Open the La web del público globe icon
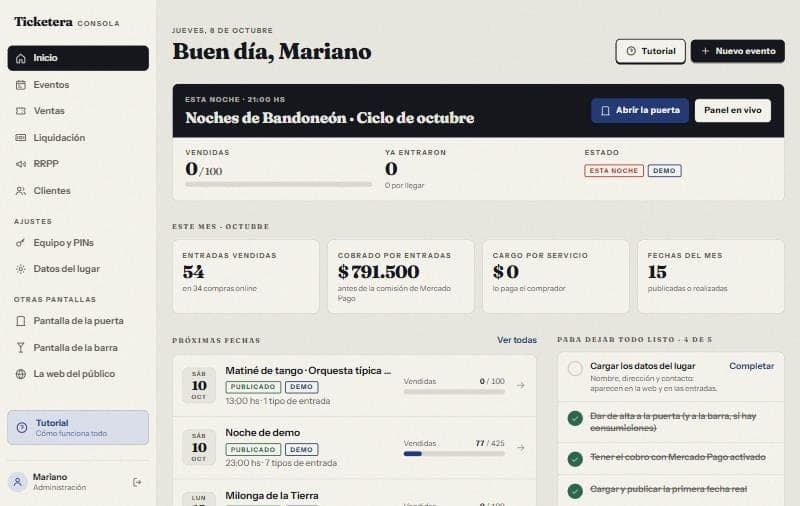Screen dimensions: 800x506 [x=21, y=374]
